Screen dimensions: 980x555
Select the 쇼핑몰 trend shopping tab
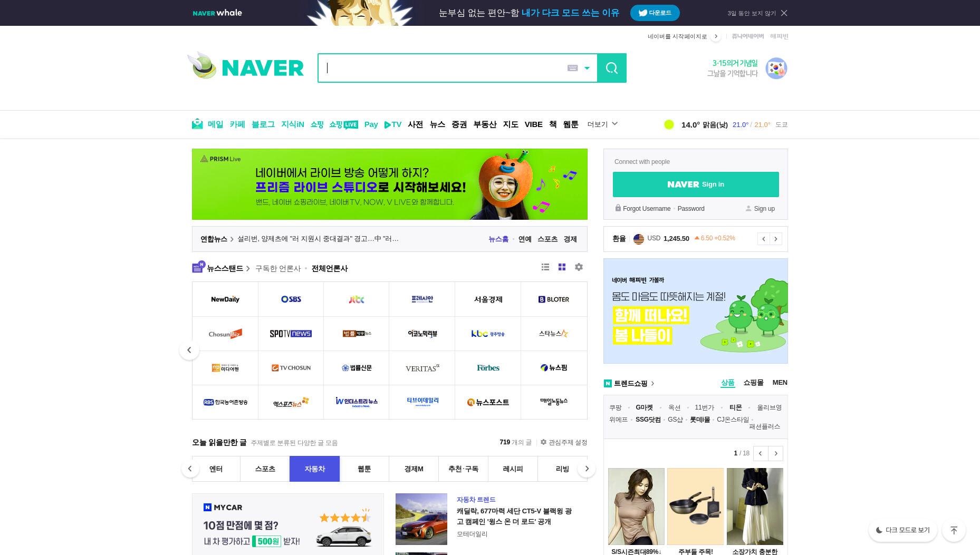(753, 383)
